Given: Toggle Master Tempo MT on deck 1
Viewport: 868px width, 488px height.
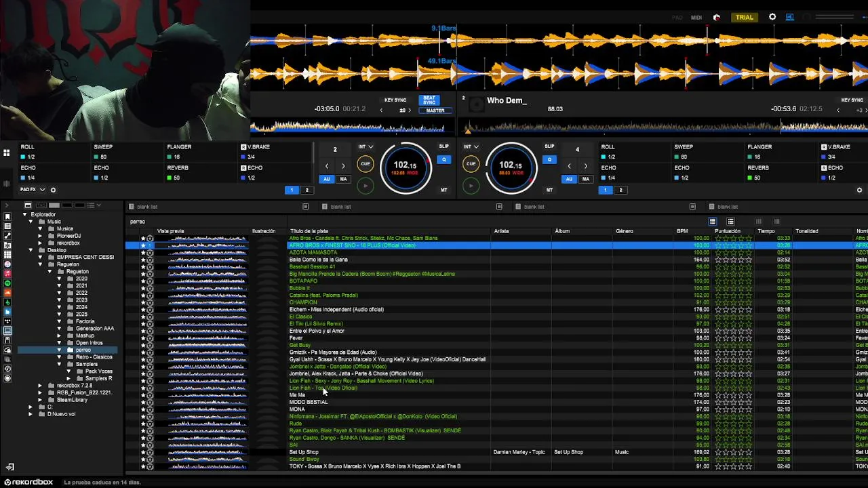Looking at the screenshot, I should [444, 190].
